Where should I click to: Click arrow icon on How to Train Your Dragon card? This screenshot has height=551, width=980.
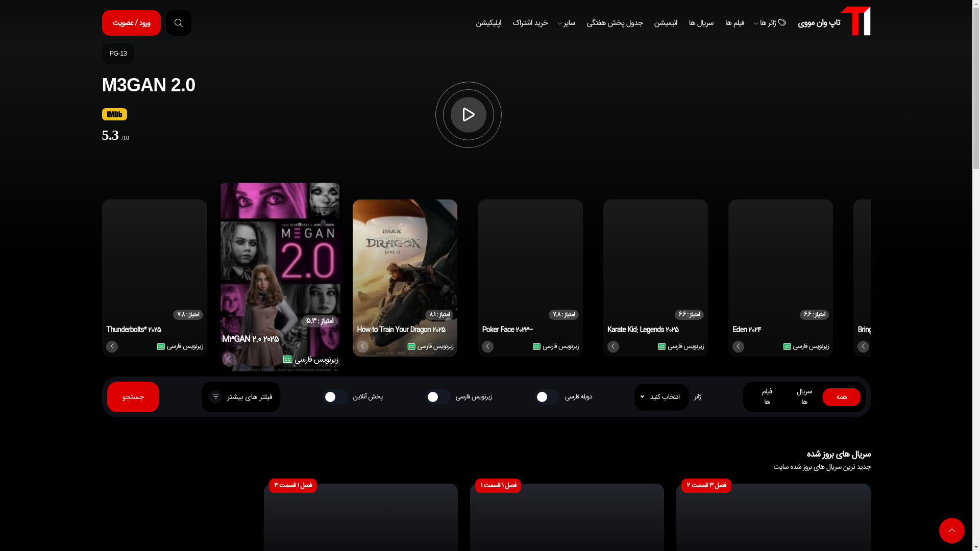point(362,346)
